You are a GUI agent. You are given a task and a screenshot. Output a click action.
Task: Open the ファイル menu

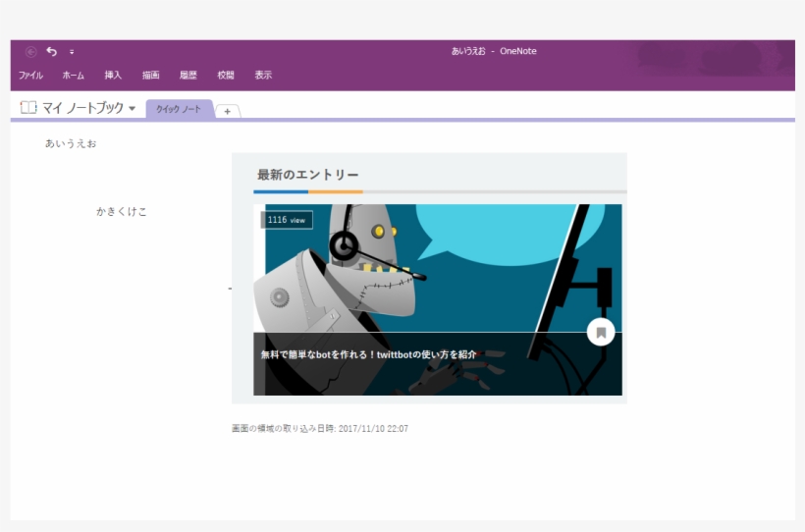(x=30, y=75)
